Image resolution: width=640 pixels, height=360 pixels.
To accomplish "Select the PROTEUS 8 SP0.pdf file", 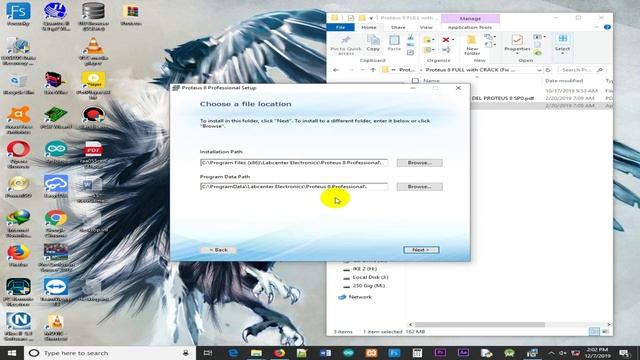I will pos(503,98).
